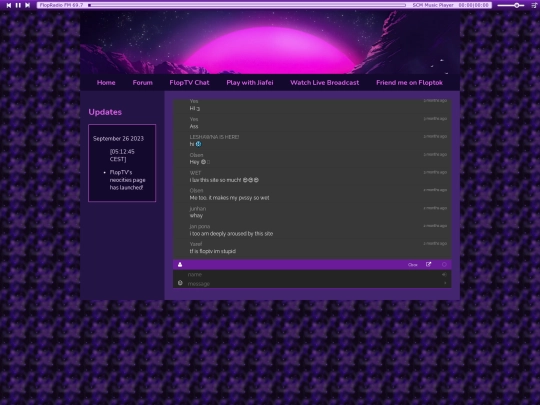Open Play with Jiafei
The height and width of the screenshot is (405, 540).
tap(250, 83)
